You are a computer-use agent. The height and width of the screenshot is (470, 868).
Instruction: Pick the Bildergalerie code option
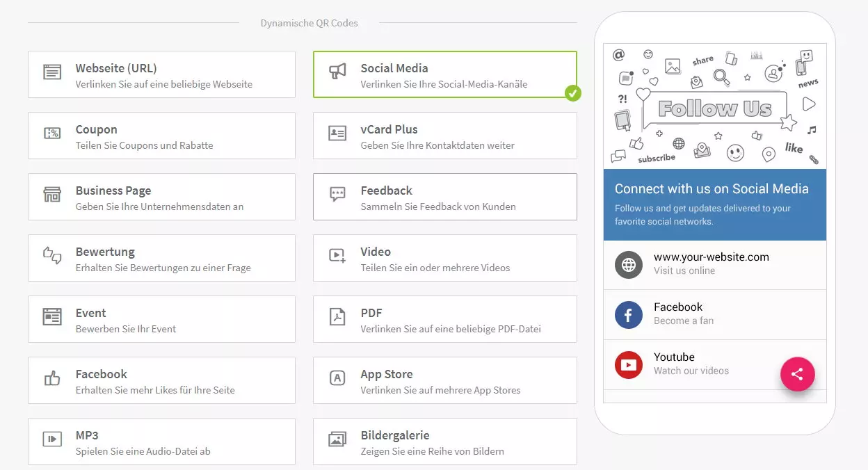coord(445,441)
